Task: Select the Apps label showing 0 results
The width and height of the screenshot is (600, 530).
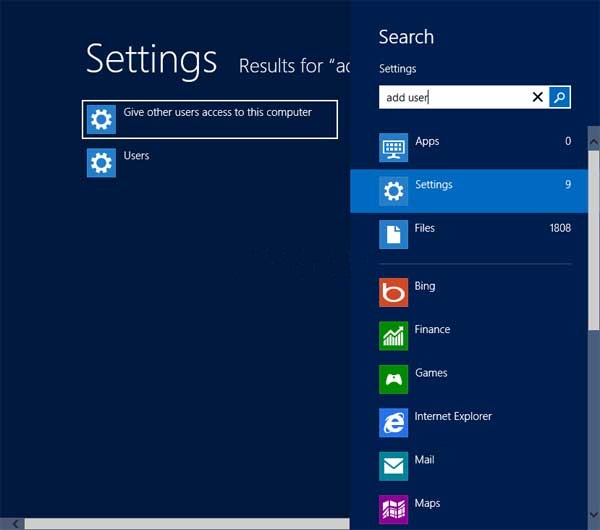Action: pyautogui.click(x=427, y=142)
